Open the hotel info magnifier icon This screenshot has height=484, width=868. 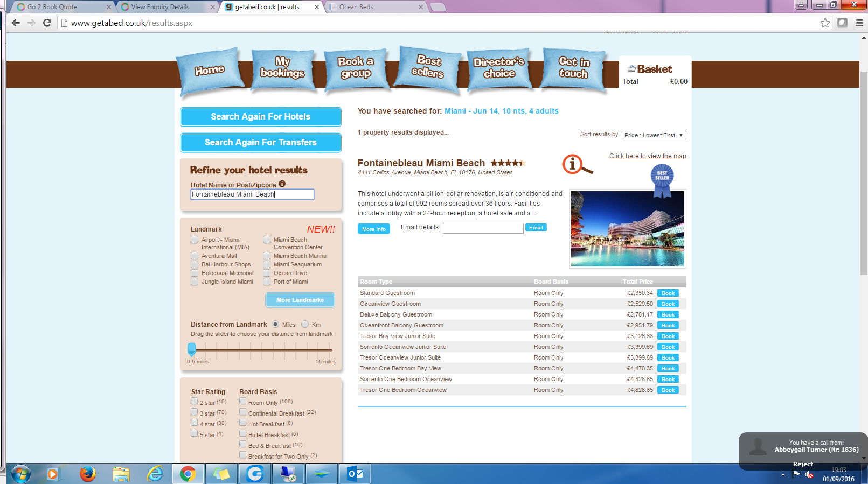point(577,165)
